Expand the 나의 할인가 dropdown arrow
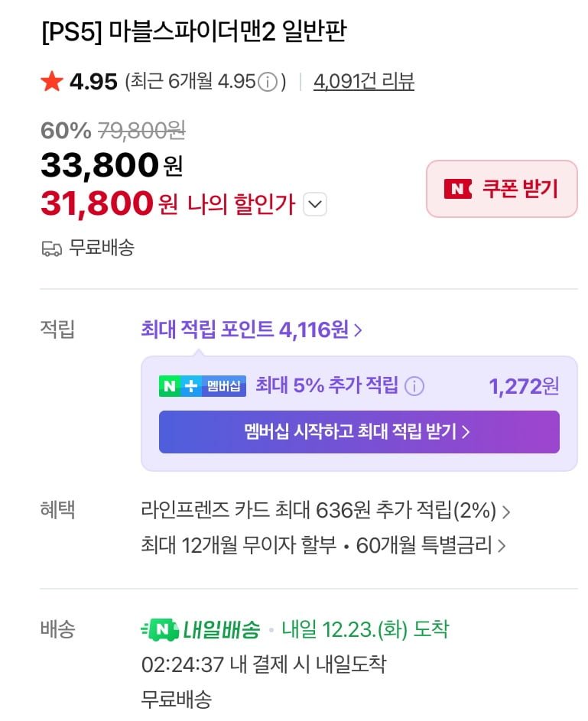The height and width of the screenshot is (721, 588). [x=315, y=205]
